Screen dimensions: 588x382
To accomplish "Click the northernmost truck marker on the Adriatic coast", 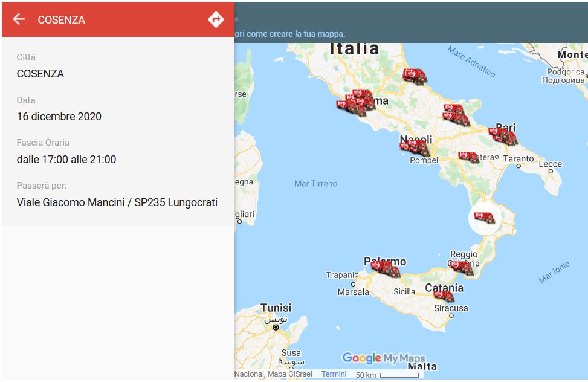I will (415, 76).
